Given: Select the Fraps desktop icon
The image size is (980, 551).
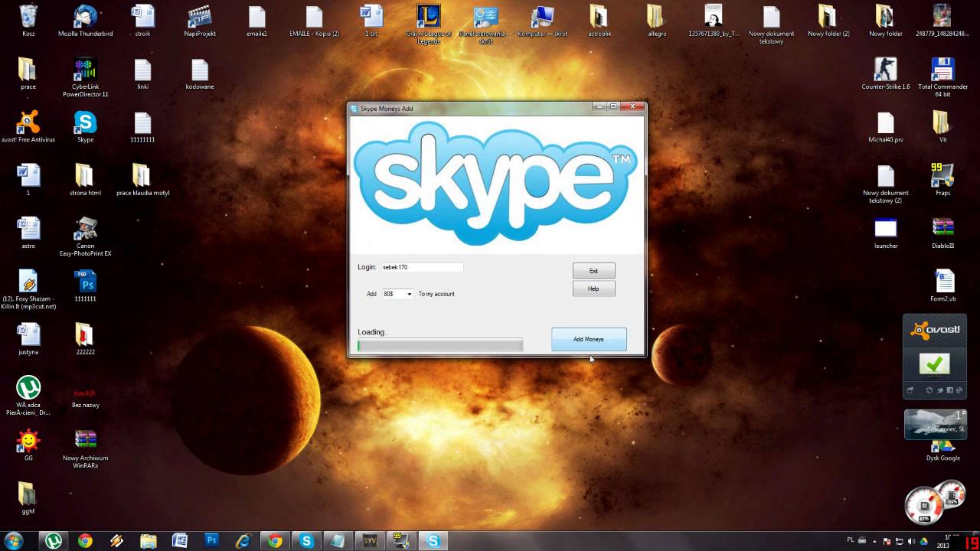Looking at the screenshot, I should pos(942,180).
